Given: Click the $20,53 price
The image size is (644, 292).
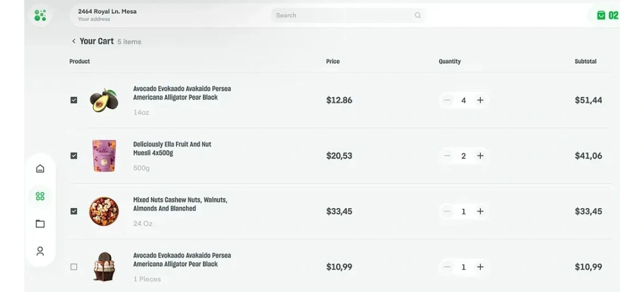Looking at the screenshot, I should 339,156.
